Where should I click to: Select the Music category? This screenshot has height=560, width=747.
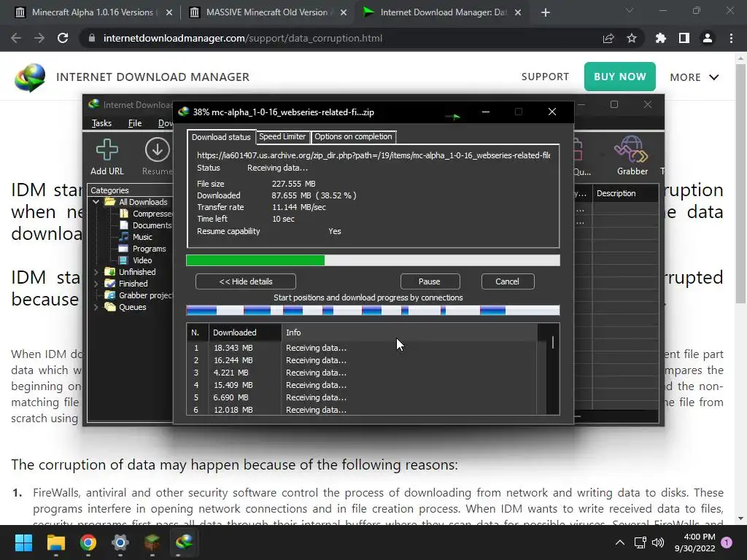click(136, 237)
